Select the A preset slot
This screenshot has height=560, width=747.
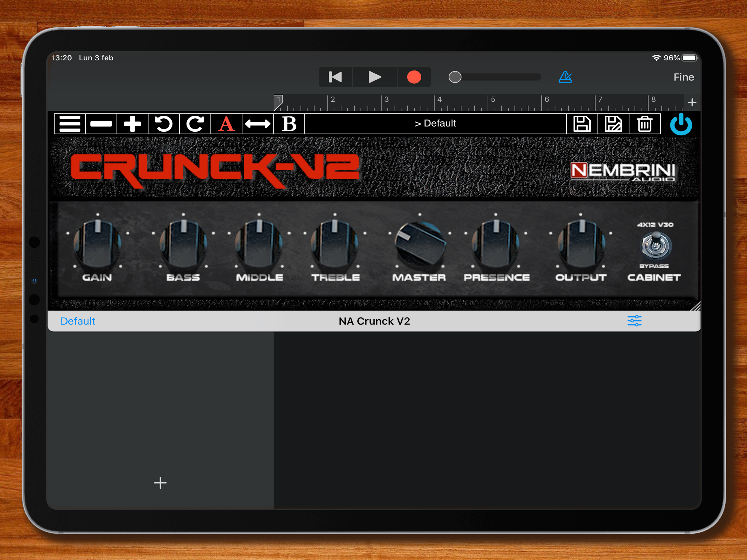click(x=226, y=124)
